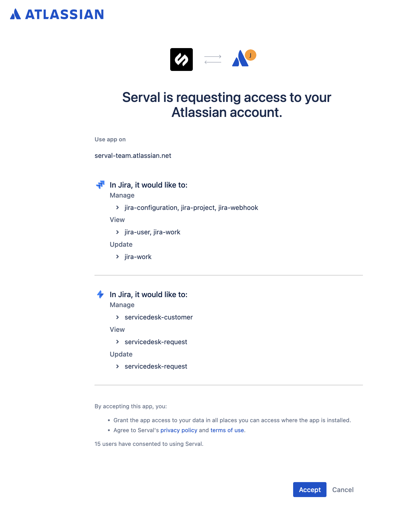Viewport: 420px width, 506px height.
Task: Click the lightning bolt Jira Service Management icon
Action: [x=100, y=295]
